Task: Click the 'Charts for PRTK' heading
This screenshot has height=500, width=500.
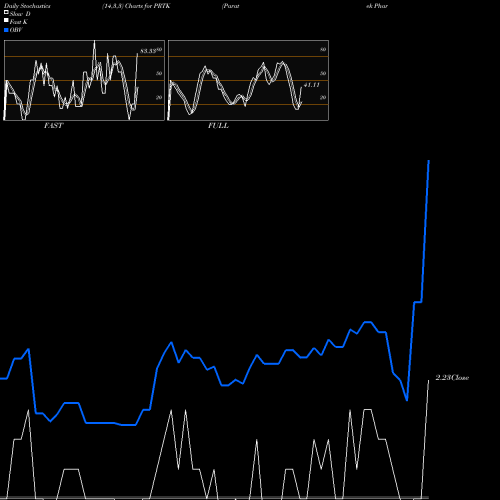Action: point(148,6)
